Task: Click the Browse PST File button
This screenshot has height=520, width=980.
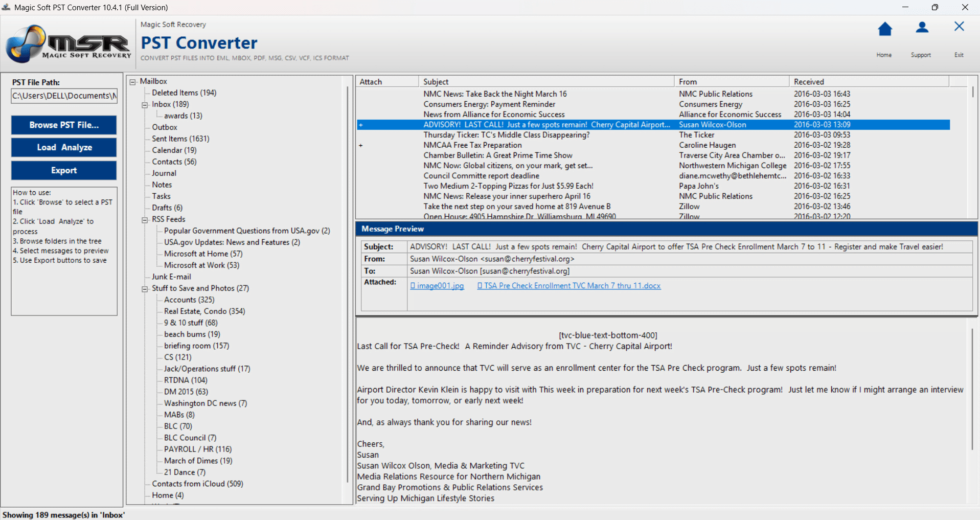Action: coord(64,125)
